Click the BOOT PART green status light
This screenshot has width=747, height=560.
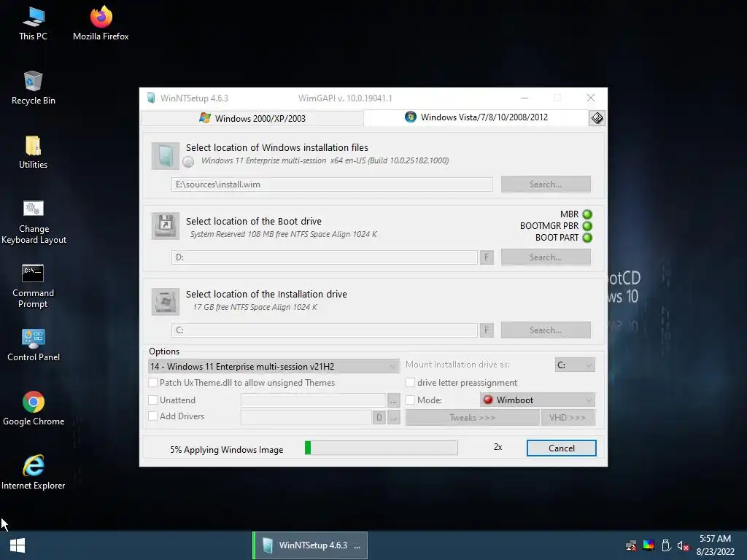[587, 238]
